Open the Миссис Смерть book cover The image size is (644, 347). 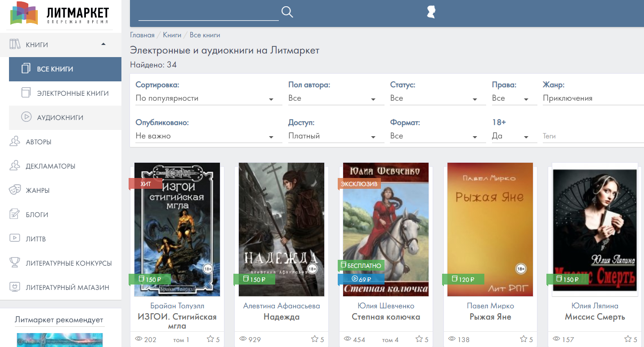click(595, 230)
